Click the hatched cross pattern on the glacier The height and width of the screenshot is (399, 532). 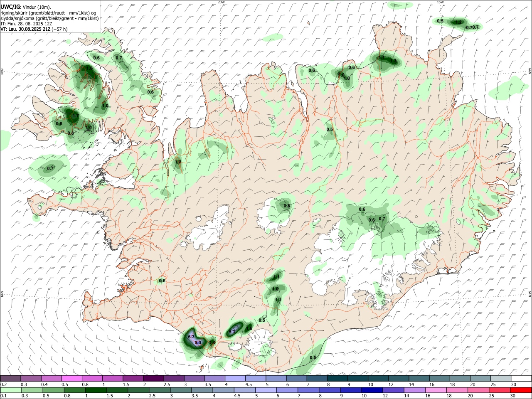342,236
